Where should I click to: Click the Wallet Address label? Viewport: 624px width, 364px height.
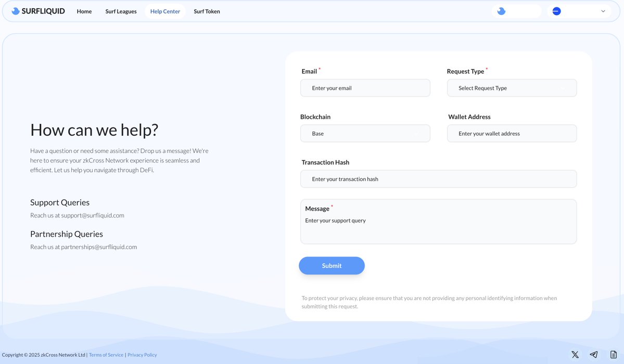pos(469,117)
